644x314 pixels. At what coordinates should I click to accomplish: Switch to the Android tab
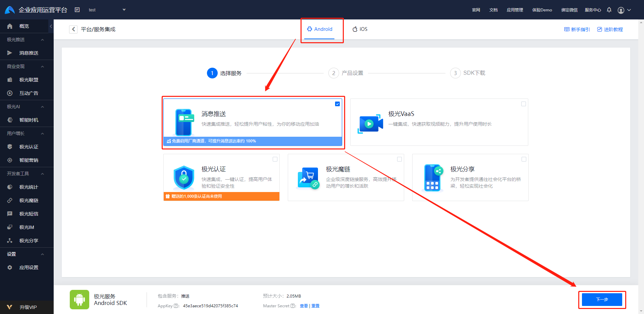pos(320,29)
